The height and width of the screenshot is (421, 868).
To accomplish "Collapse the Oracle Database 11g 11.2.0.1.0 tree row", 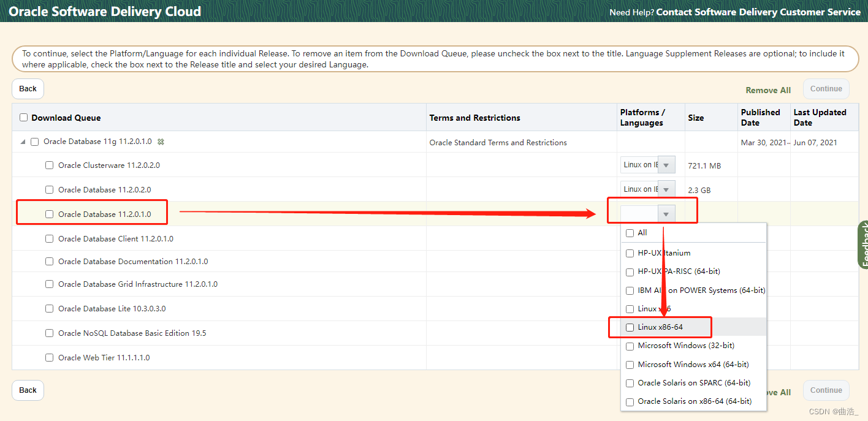I will click(23, 142).
